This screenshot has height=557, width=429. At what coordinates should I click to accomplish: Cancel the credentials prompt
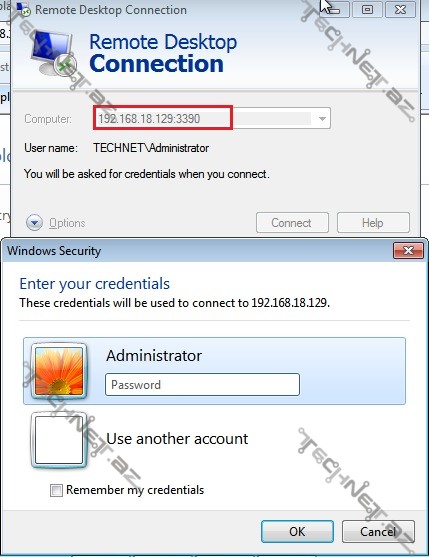(x=378, y=531)
